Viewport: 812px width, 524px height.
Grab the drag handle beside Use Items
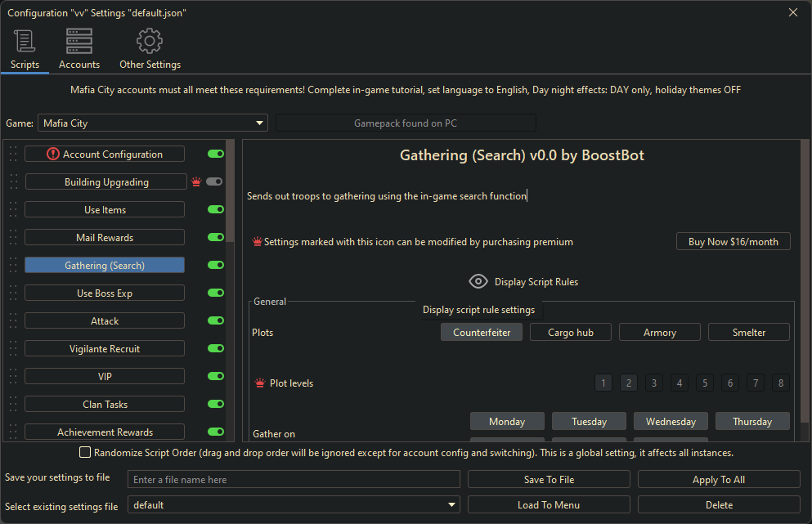[x=12, y=210]
